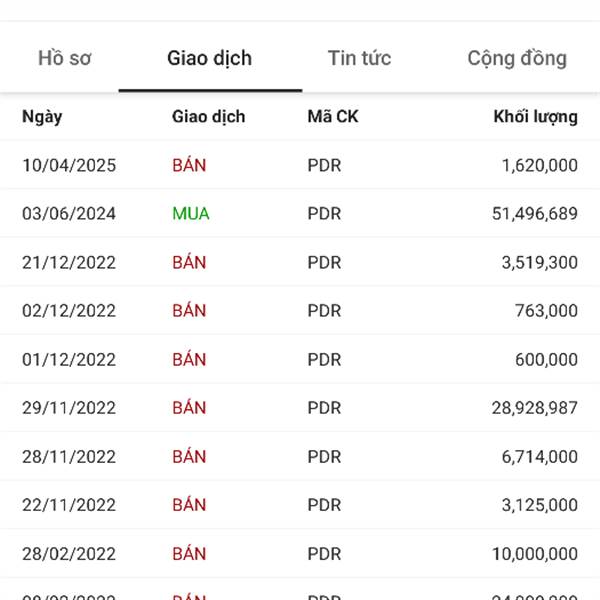
Task: Open the 10/04/2025 transaction row
Action: click(x=300, y=165)
